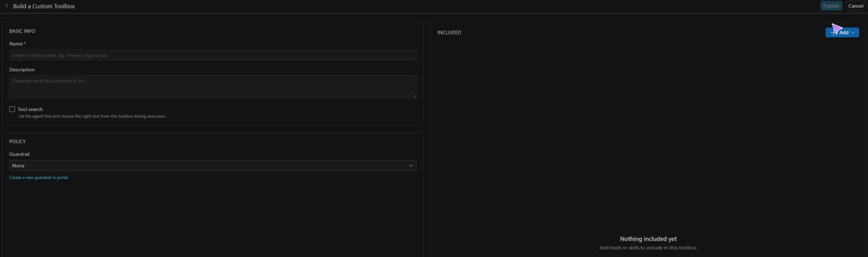The width and height of the screenshot is (868, 257).
Task: Click the Publish button
Action: (831, 6)
